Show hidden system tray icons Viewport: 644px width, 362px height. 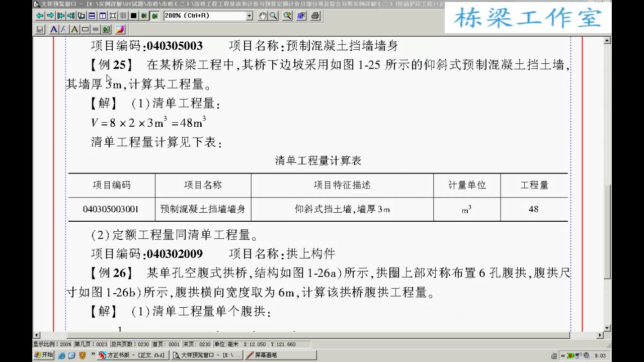563,355
